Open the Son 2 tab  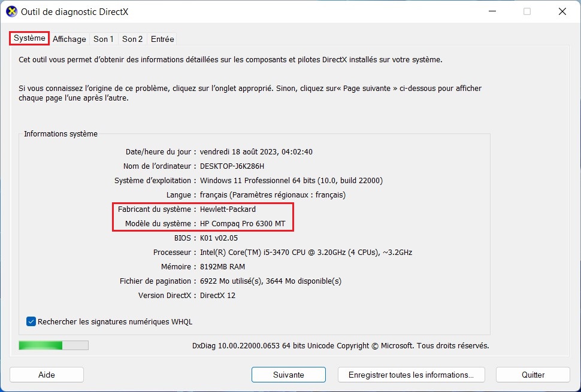pyautogui.click(x=132, y=39)
